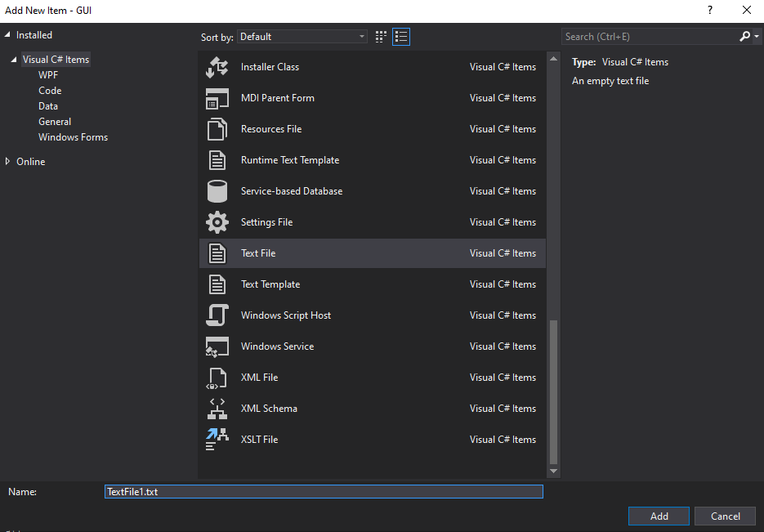Select the Settings File template name

[266, 222]
